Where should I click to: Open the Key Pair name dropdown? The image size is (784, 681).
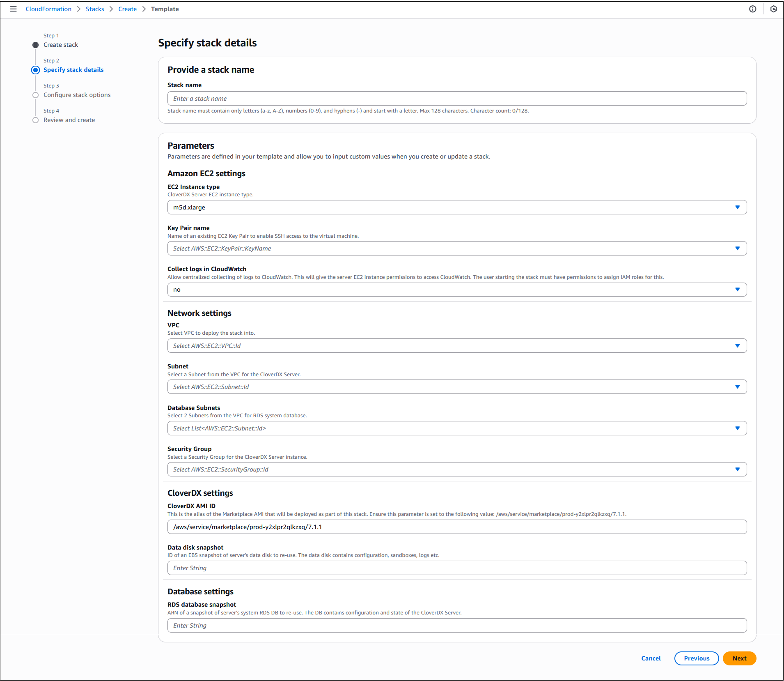tap(738, 248)
